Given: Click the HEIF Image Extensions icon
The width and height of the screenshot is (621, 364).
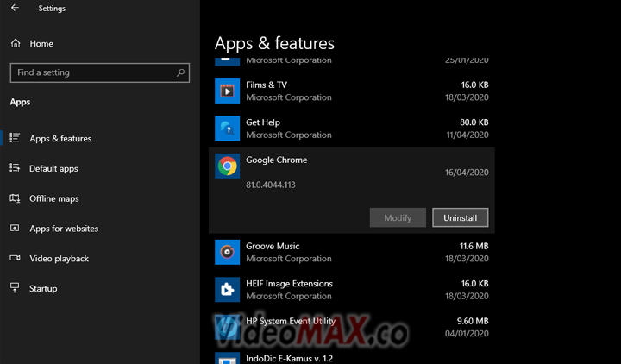Looking at the screenshot, I should 227,290.
